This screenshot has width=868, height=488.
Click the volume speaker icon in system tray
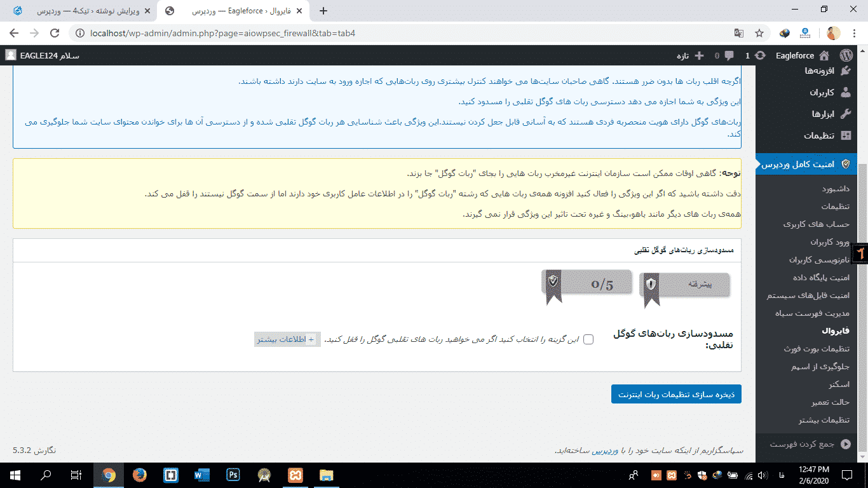click(762, 475)
